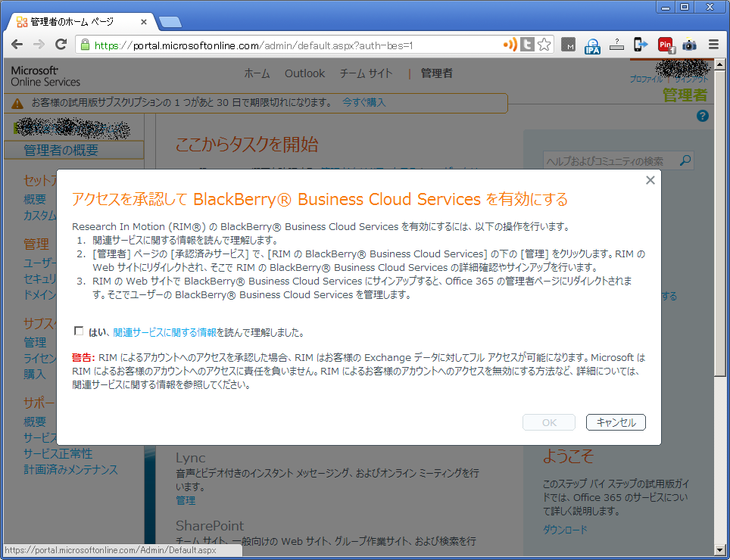Click the 概要 link under セットアップ
The image size is (730, 560).
(35, 200)
